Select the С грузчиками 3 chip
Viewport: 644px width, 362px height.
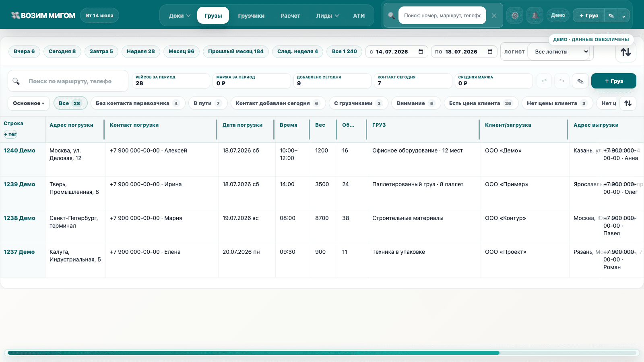click(358, 103)
